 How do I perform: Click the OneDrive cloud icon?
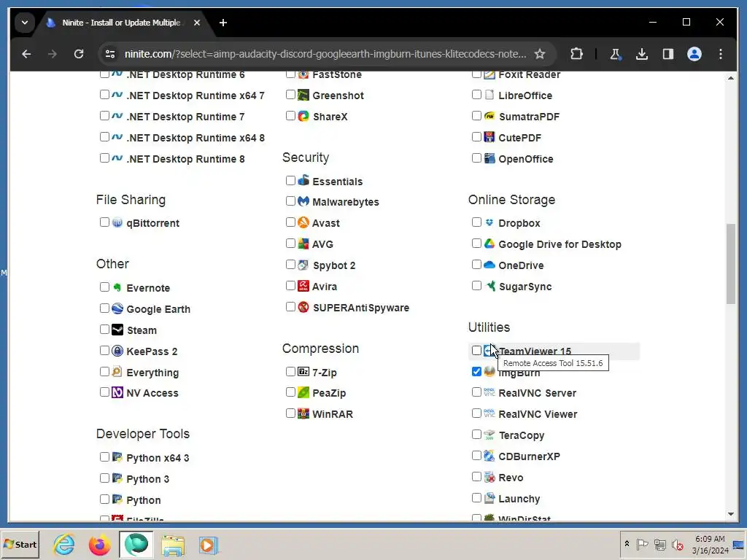(489, 265)
